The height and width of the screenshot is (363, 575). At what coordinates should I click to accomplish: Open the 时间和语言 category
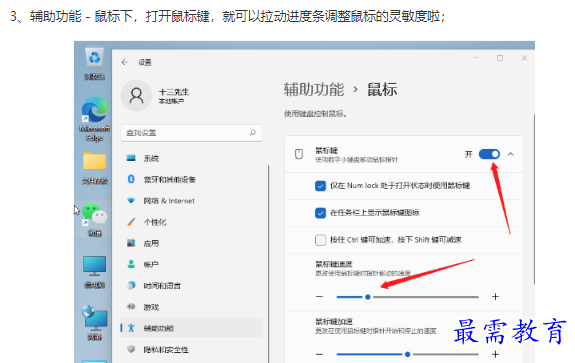tap(191, 286)
